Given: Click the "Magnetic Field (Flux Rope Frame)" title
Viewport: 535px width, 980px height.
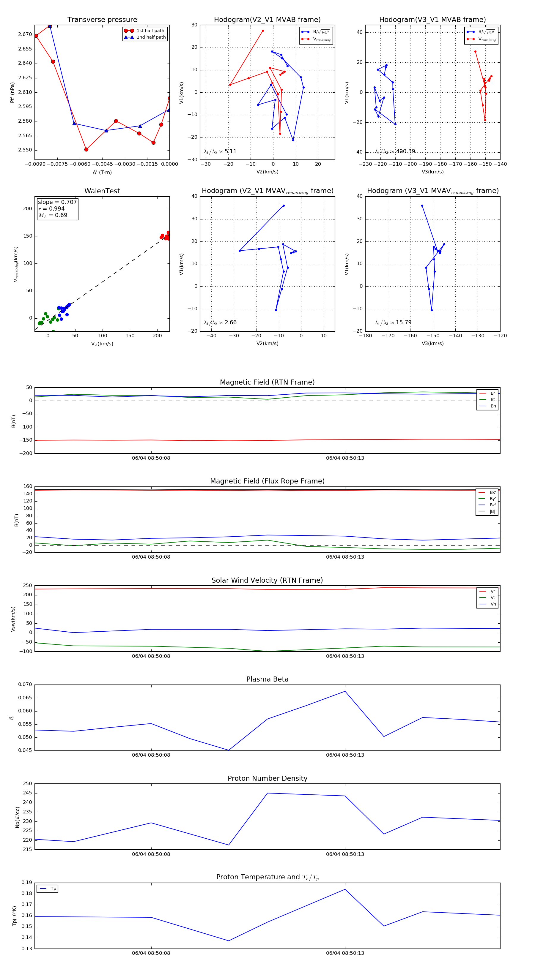Looking at the screenshot, I should click(x=267, y=481).
